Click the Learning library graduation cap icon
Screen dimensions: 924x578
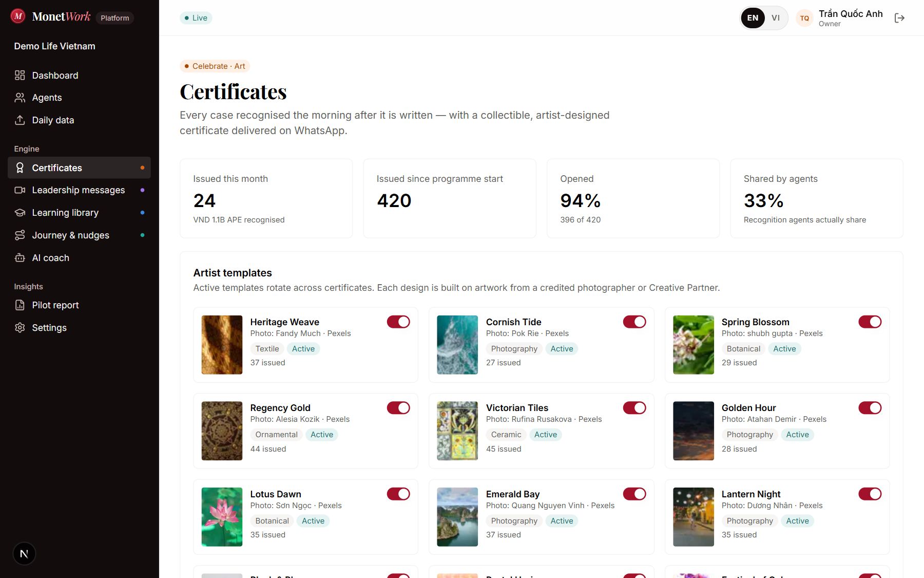[20, 213]
